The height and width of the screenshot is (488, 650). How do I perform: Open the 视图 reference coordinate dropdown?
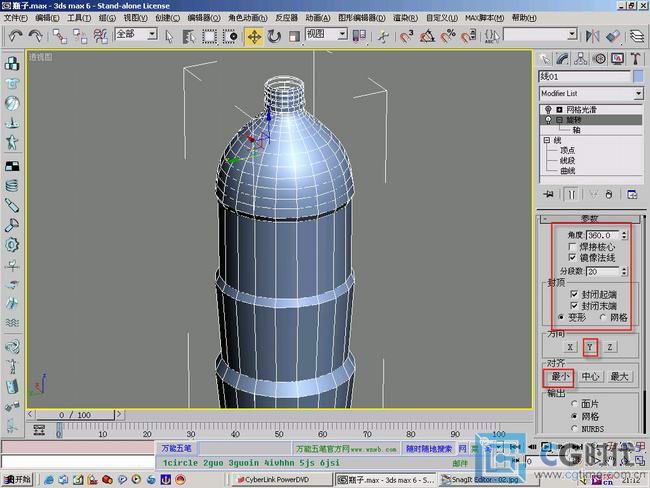coord(343,34)
